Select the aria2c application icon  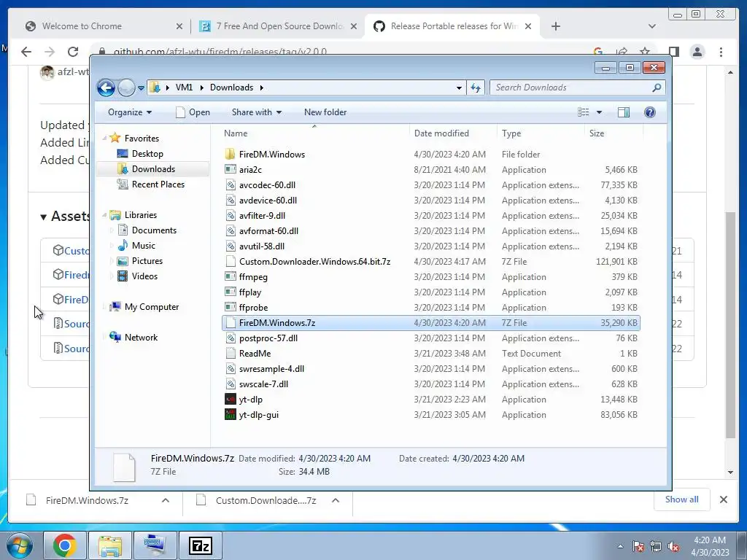230,169
